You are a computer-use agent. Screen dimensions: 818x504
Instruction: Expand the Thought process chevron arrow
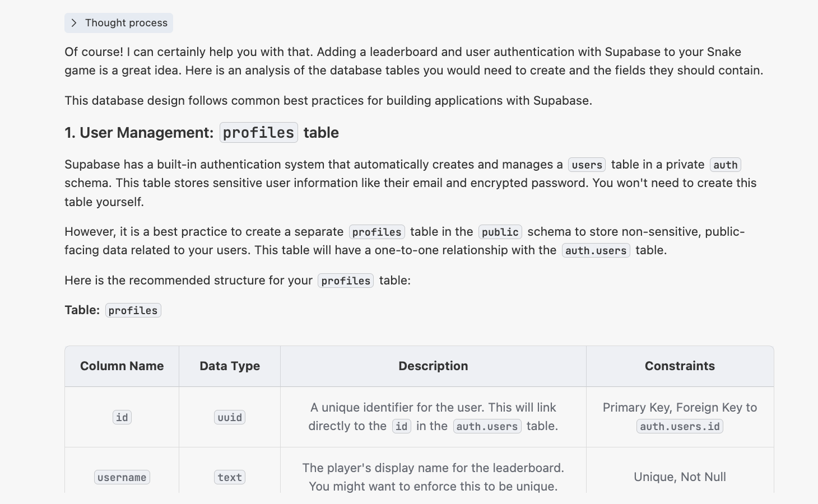pyautogui.click(x=74, y=23)
